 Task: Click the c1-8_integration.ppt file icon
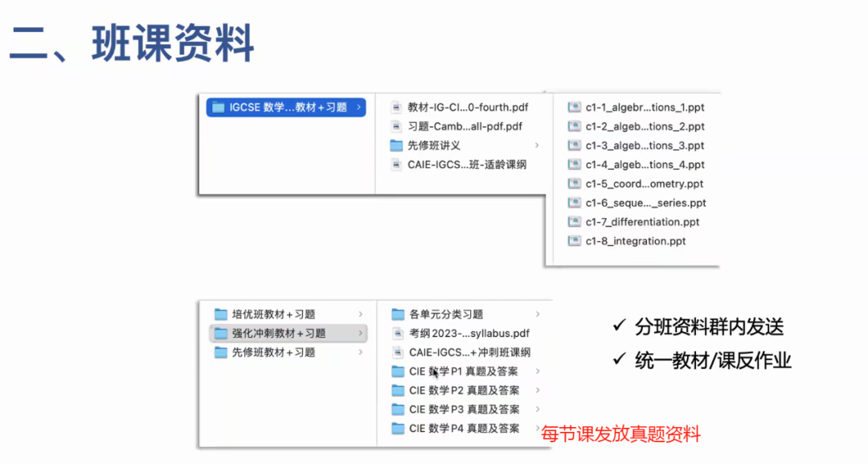pos(574,241)
